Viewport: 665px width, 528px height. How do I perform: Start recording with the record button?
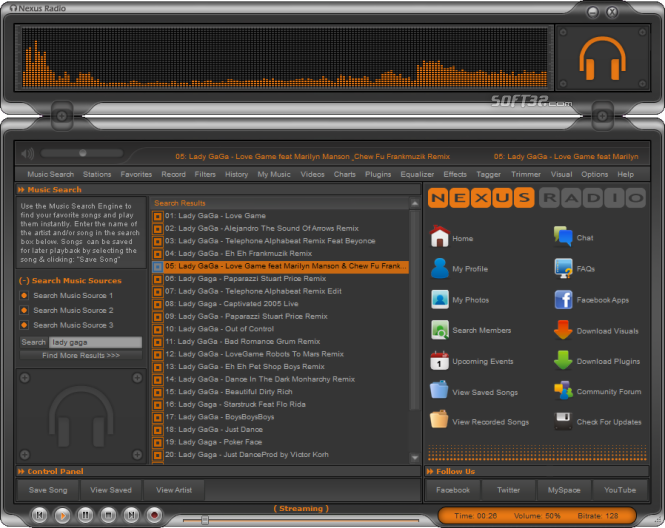(x=154, y=515)
